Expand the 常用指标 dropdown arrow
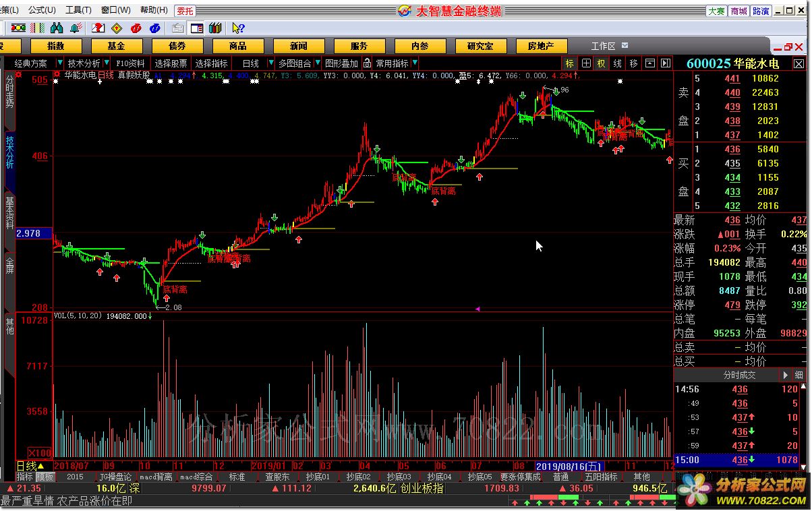The width and height of the screenshot is (812, 511). click(x=414, y=63)
